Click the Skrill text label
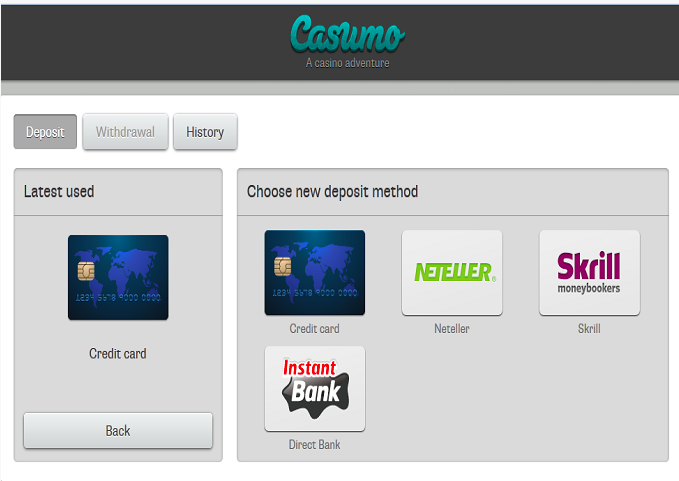679x481 pixels. [x=589, y=329]
